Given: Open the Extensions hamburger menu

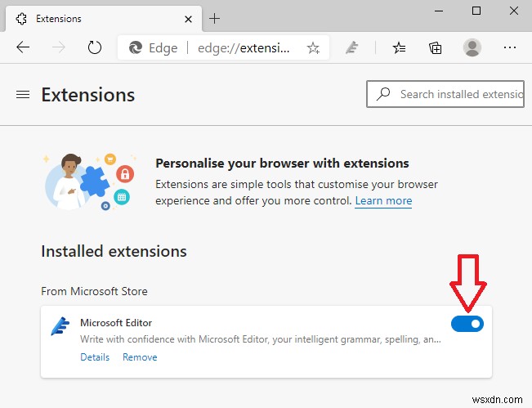Looking at the screenshot, I should click(x=23, y=94).
